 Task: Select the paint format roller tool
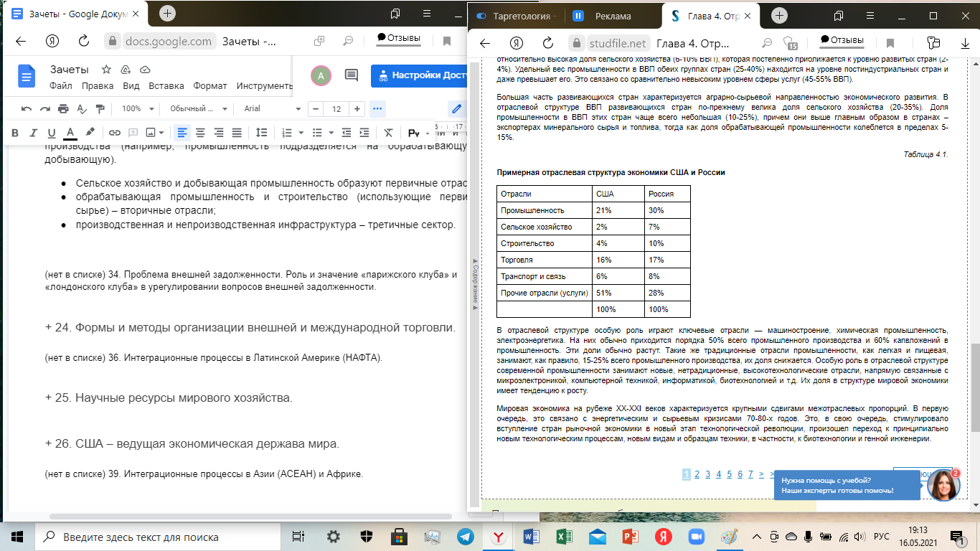tap(100, 109)
